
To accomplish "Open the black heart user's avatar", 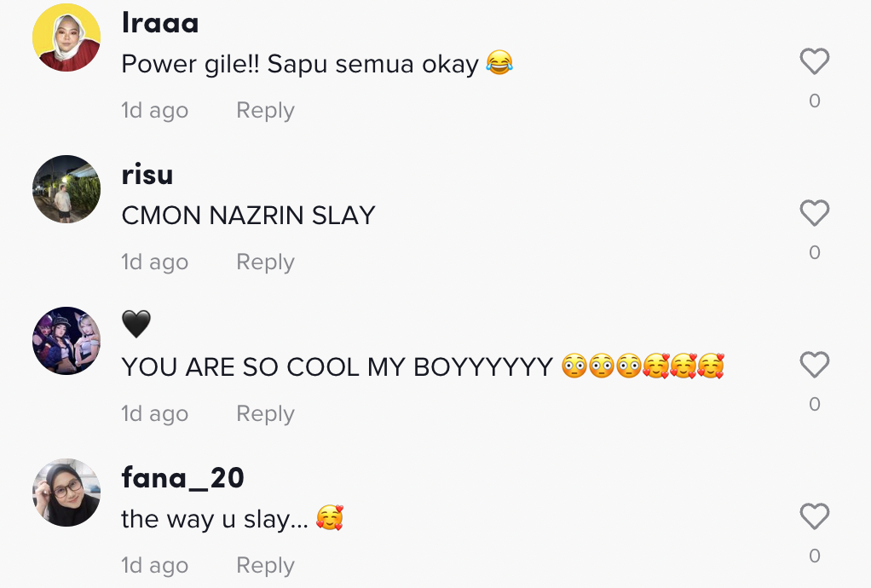I will [66, 341].
